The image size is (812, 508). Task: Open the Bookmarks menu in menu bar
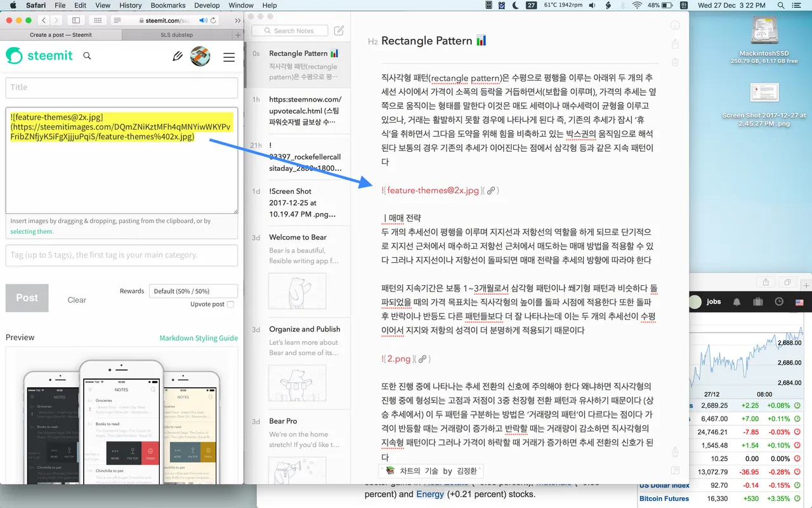[168, 5]
